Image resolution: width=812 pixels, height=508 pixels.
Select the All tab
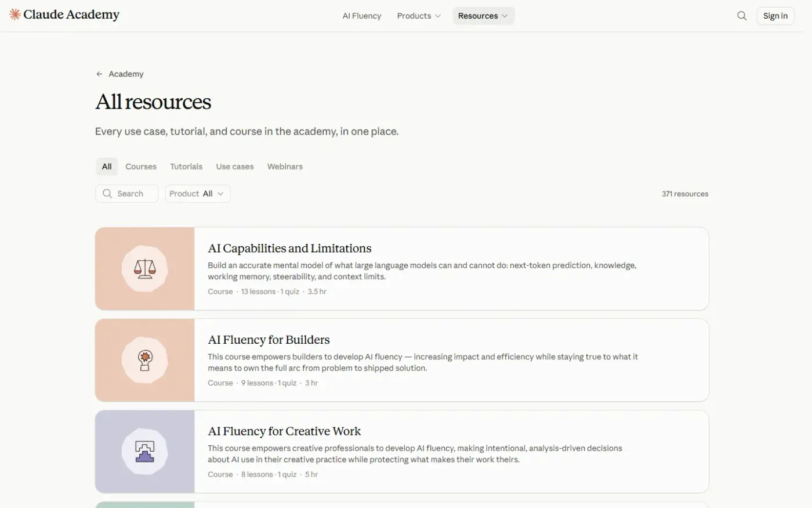(107, 167)
